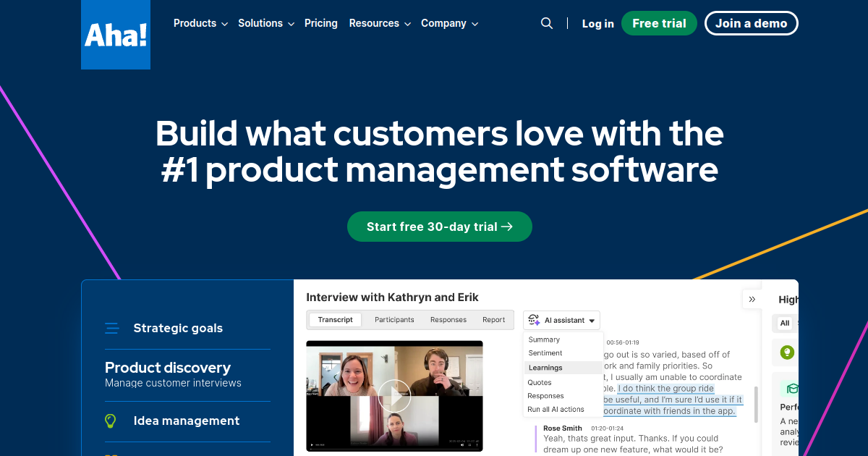Click the Join a demo button
Viewport: 868px width, 456px height.
coord(752,23)
